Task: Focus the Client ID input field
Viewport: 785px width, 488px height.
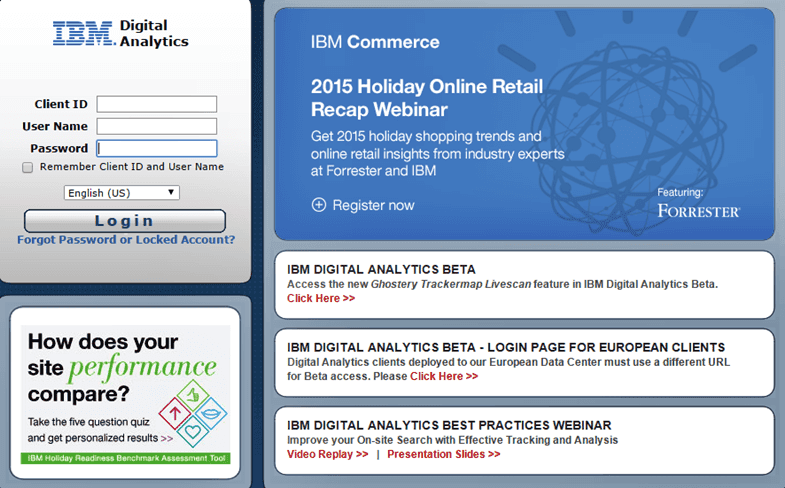Action: [157, 104]
